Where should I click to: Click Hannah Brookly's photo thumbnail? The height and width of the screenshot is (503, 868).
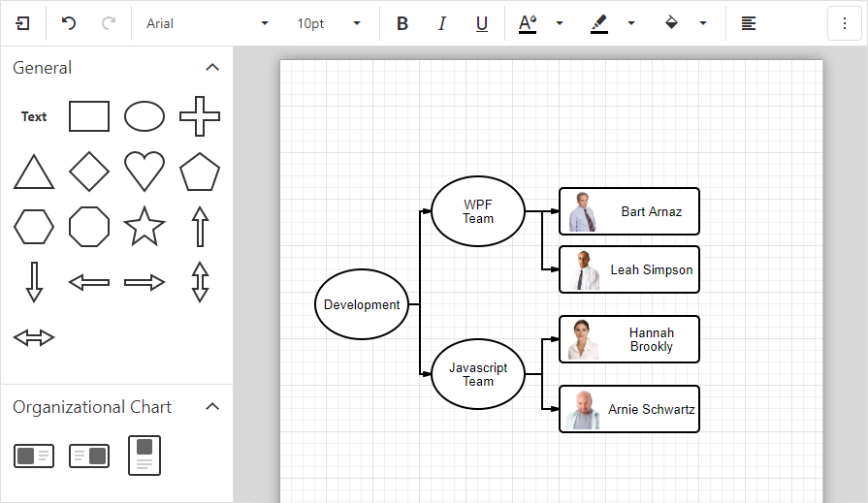[584, 340]
